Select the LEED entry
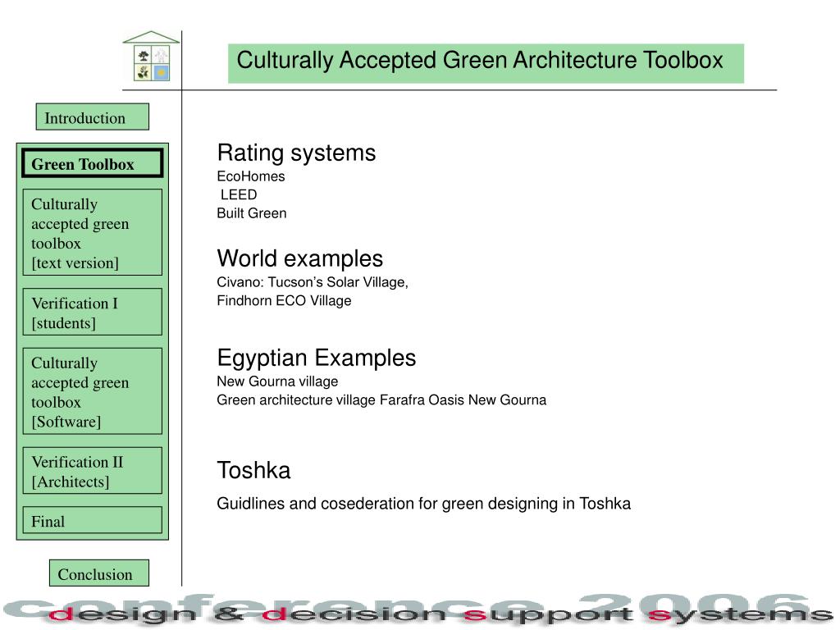 (x=239, y=194)
